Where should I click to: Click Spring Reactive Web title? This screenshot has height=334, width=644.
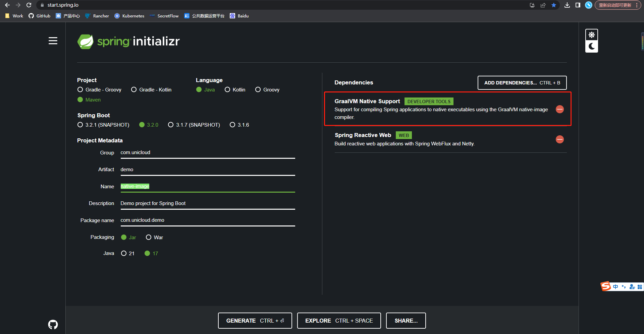coord(363,135)
